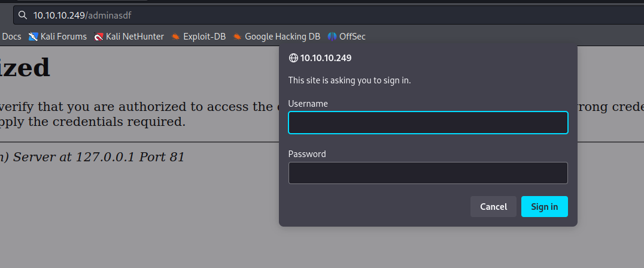Click the globe icon in the sign-in dialog
The height and width of the screenshot is (268, 644).
pyautogui.click(x=293, y=58)
